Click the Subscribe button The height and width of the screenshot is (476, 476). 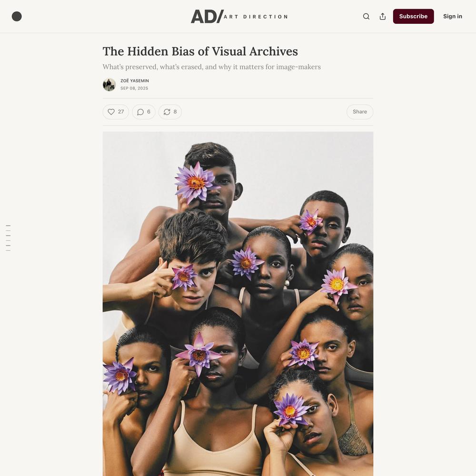pyautogui.click(x=413, y=16)
